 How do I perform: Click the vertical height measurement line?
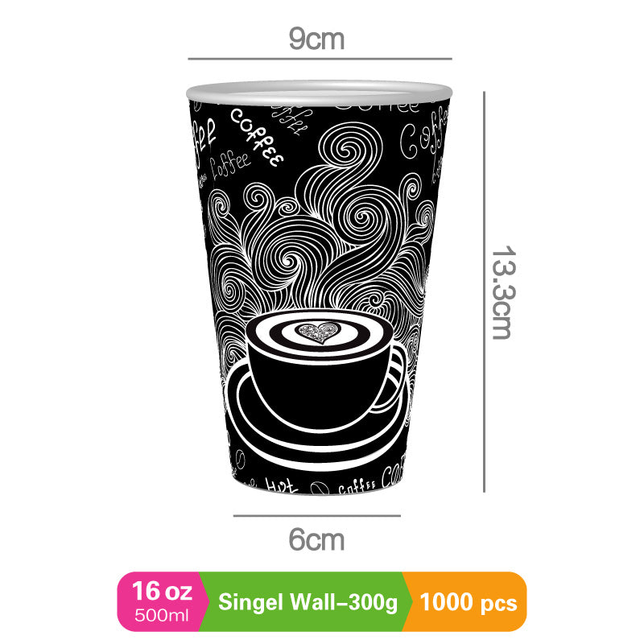(x=485, y=291)
